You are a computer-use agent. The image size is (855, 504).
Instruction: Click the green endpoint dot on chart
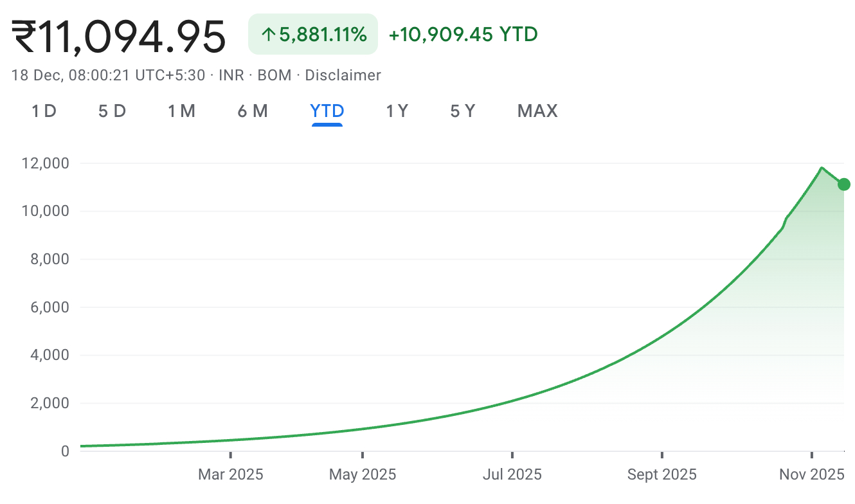point(844,185)
